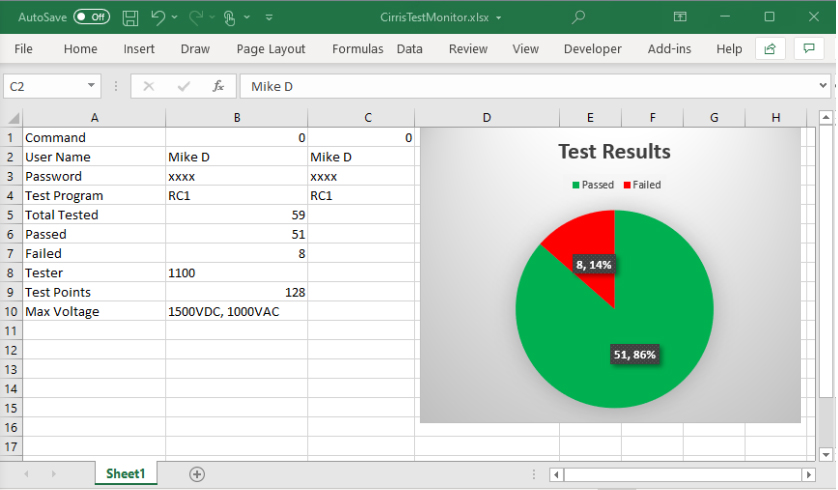This screenshot has width=838, height=490.
Task: Select the Page Layout tab
Action: pos(271,49)
